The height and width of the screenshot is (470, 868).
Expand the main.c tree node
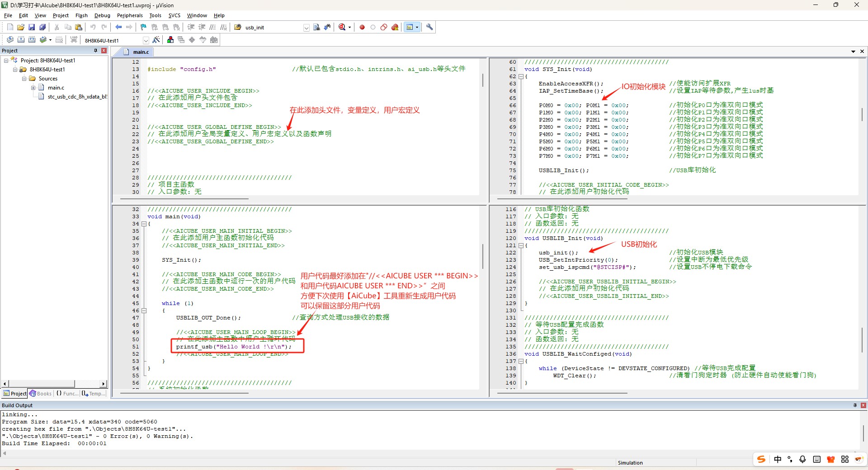(x=33, y=88)
